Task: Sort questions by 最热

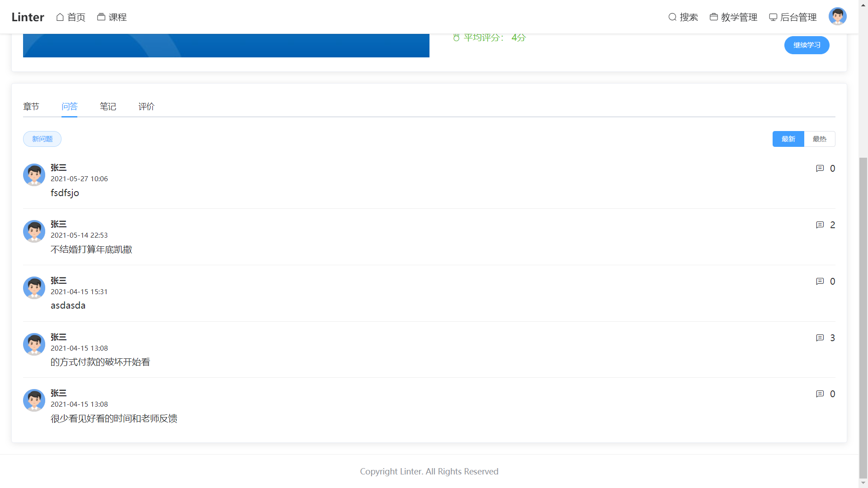Action: click(819, 139)
